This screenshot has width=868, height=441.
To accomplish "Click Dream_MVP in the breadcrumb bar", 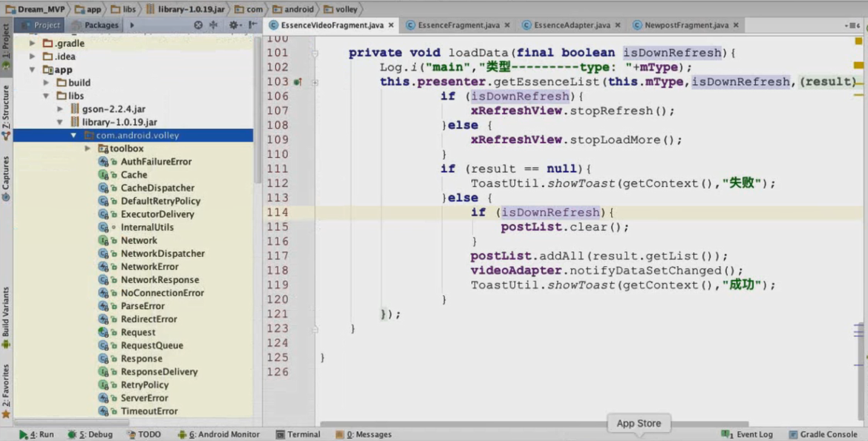I will (35, 9).
